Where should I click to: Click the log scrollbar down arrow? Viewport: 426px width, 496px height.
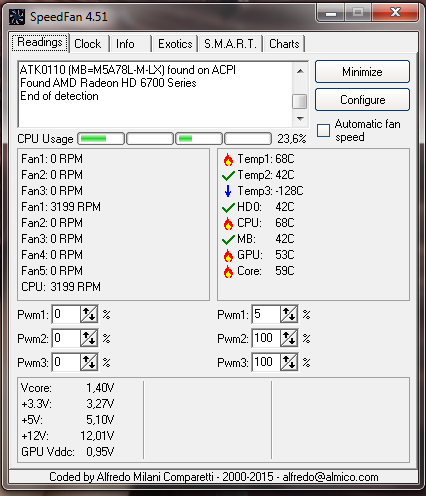coord(300,119)
